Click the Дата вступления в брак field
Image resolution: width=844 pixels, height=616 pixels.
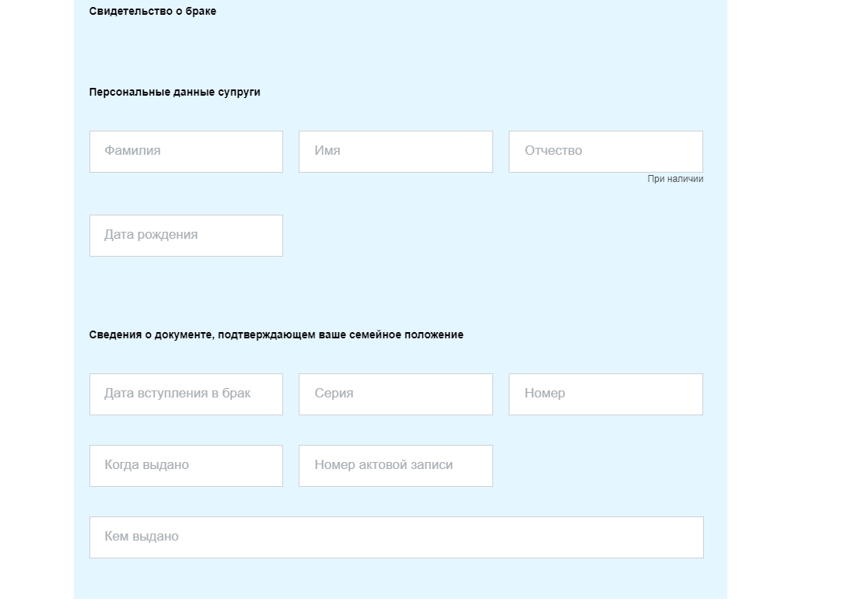186,394
